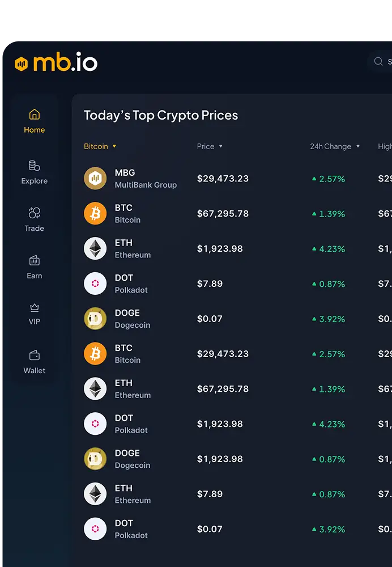Open the Wallet icon

tap(35, 355)
